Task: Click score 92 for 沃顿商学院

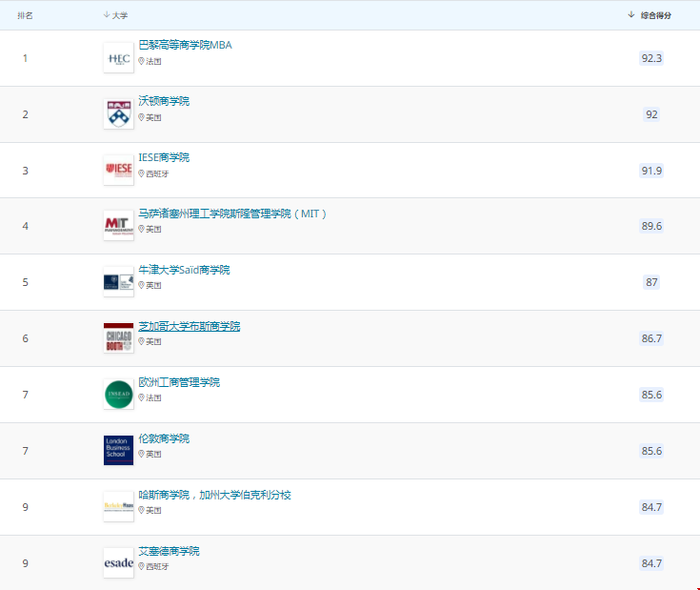Action: click(x=651, y=114)
